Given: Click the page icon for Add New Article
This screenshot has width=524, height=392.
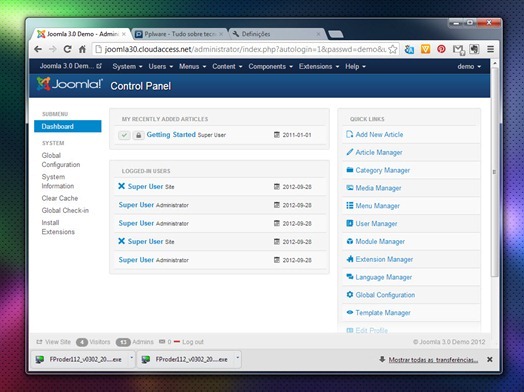Looking at the screenshot, I should [350, 134].
